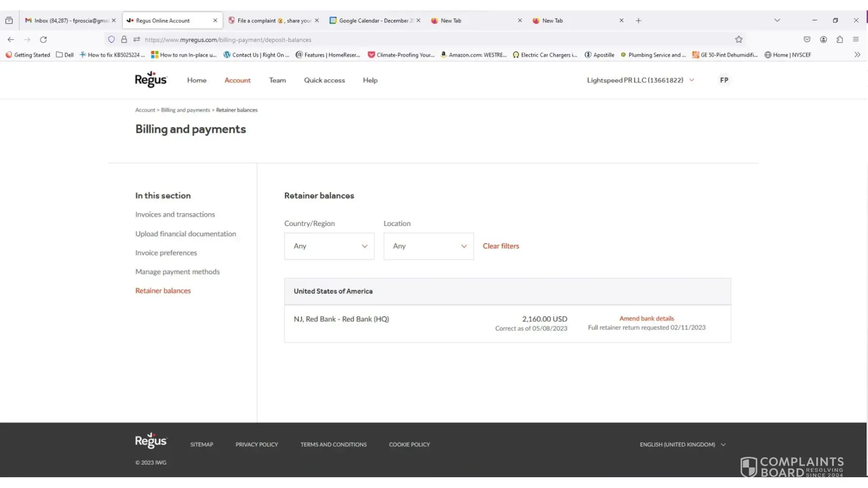Open a new browser tab with plus
868x488 pixels.
click(x=638, y=20)
